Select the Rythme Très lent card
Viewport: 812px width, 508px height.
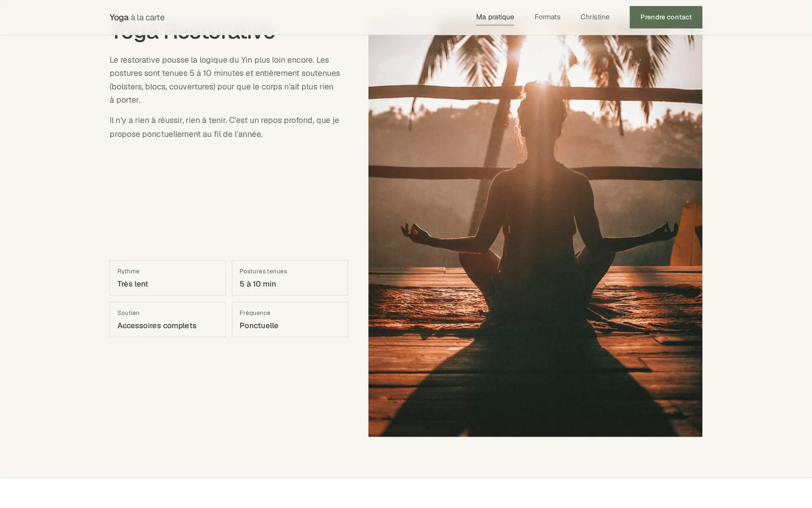pos(167,278)
